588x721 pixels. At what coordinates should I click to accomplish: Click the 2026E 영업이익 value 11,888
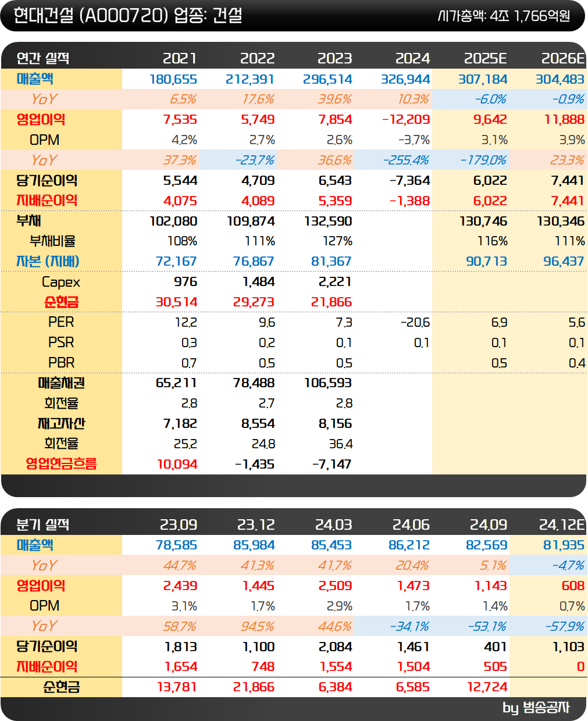coord(564,120)
